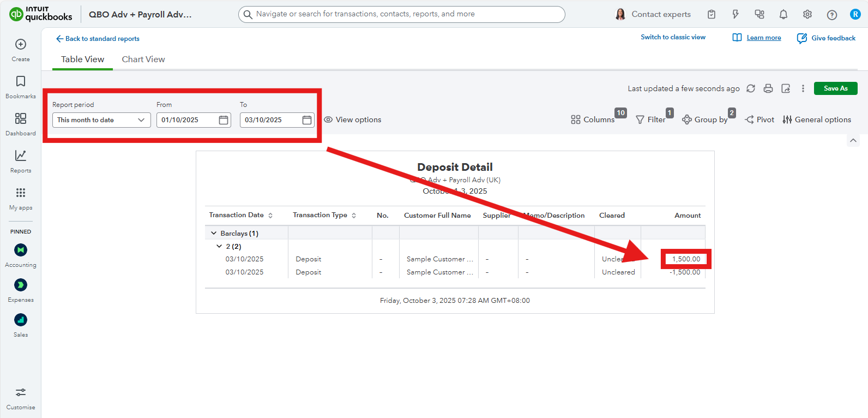Switch to the Chart View tab
Image resolution: width=868 pixels, height=418 pixels.
click(x=143, y=59)
